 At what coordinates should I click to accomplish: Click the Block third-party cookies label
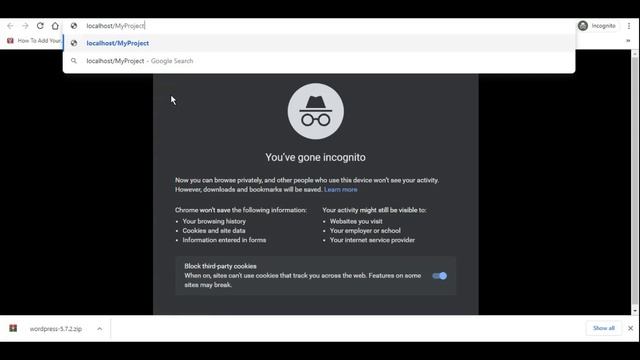(220, 266)
